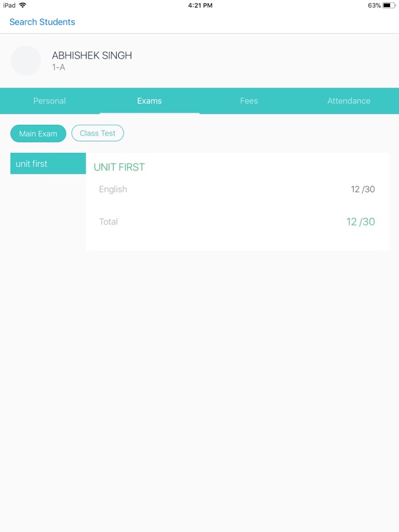Tap the 4:21 PM status clock
Viewport: 399px width, 532px height.
[200, 6]
